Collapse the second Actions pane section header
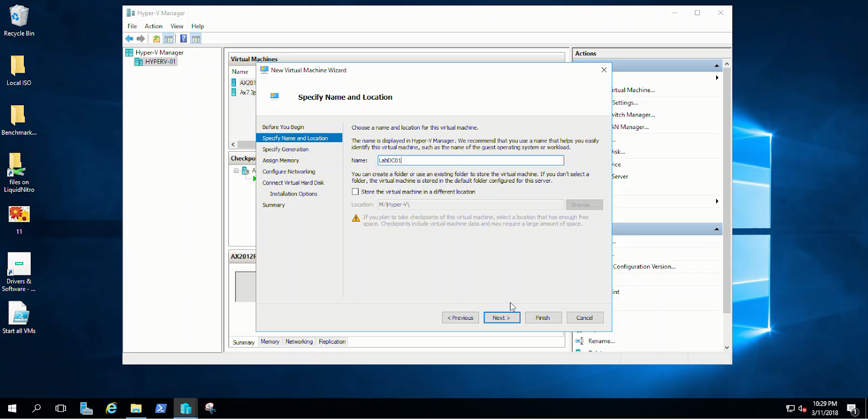 click(x=717, y=229)
